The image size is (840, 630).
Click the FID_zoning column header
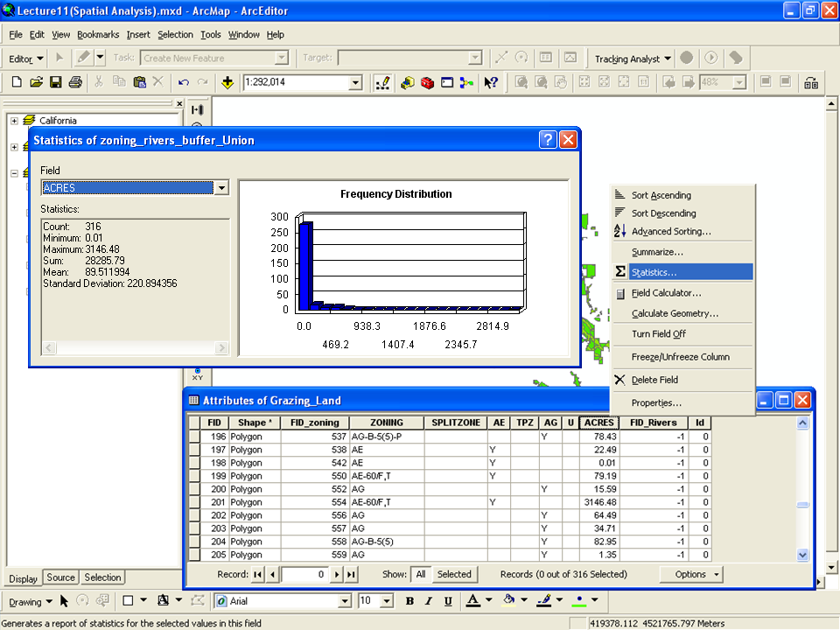(x=314, y=423)
